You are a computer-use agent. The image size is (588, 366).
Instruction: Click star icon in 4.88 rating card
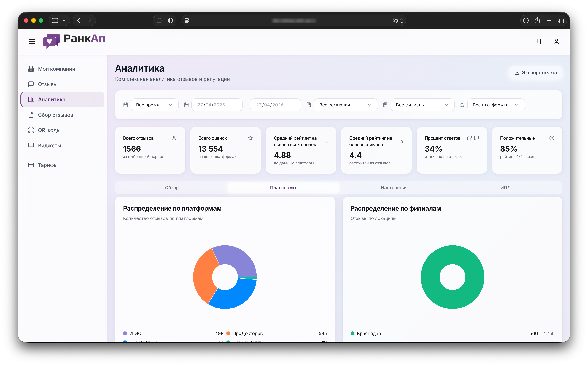coord(326,141)
